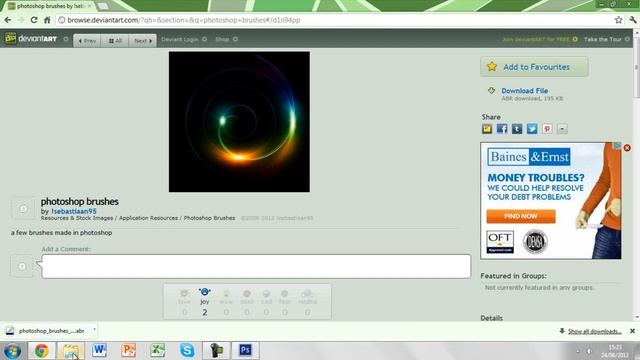Click the author avatar beside title

[23, 209]
